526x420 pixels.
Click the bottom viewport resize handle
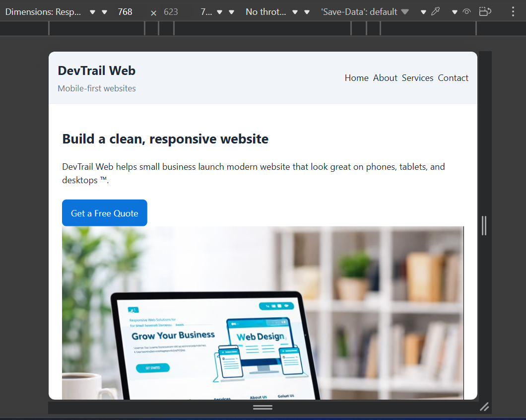263,407
